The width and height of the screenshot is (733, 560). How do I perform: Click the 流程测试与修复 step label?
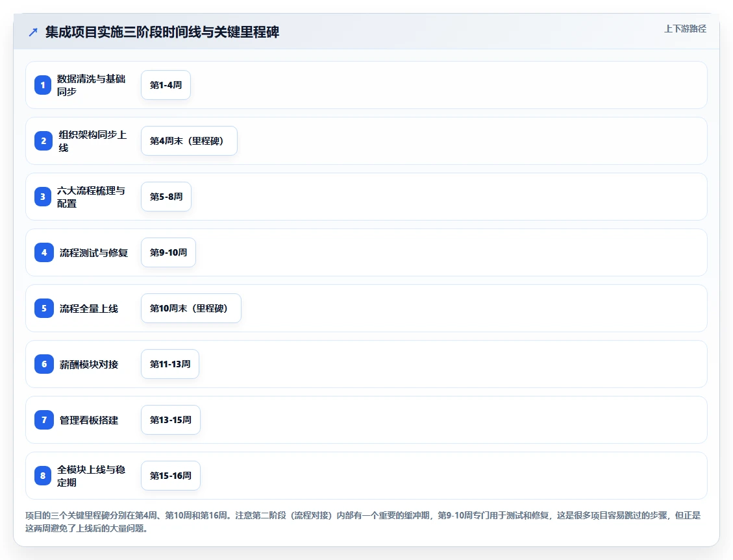[93, 252]
